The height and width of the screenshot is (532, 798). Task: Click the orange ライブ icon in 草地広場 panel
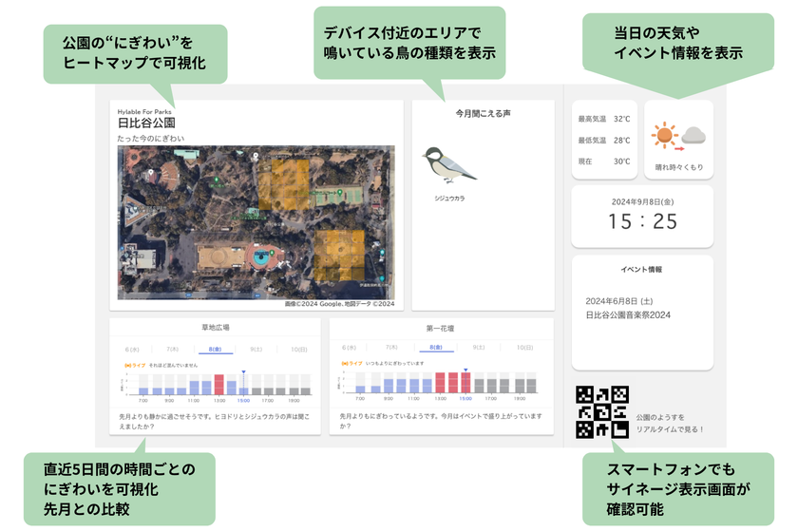127,365
